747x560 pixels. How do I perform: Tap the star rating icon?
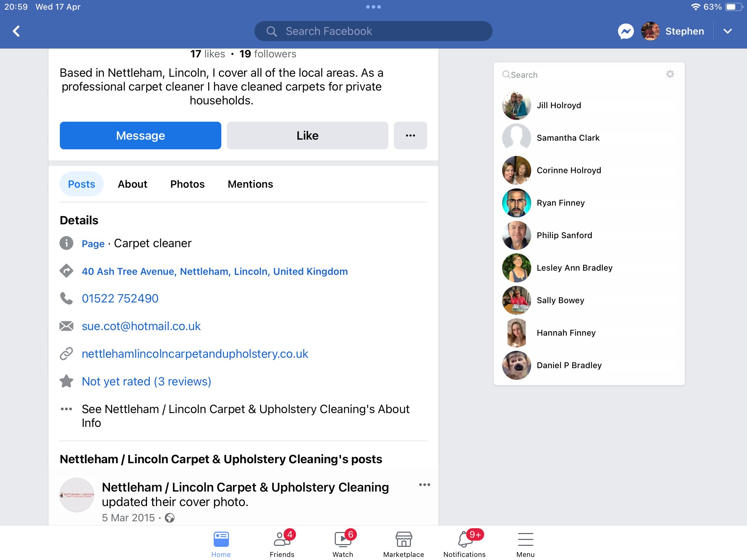click(66, 381)
